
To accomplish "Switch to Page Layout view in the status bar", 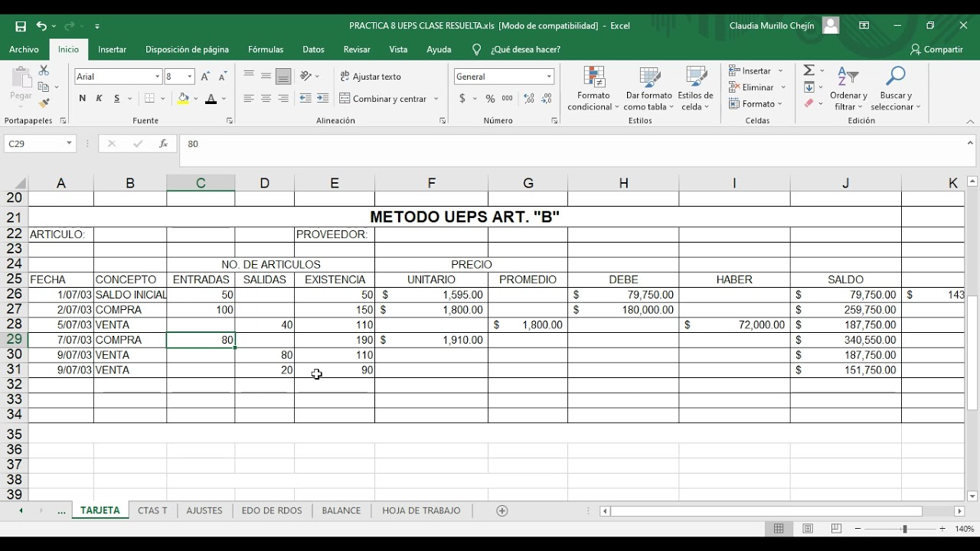I will (808, 529).
